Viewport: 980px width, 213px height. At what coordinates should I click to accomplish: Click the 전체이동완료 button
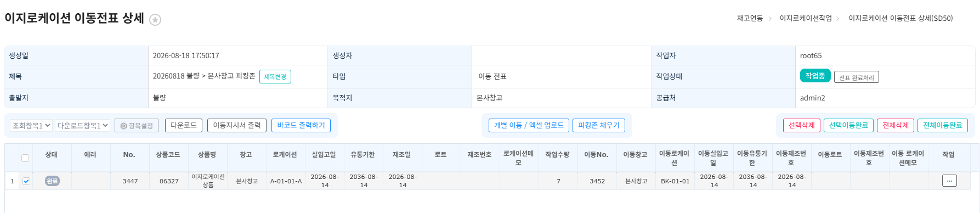pos(943,125)
